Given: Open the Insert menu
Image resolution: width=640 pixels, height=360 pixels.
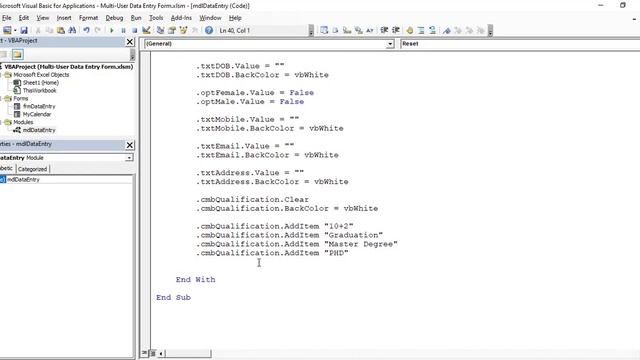Looking at the screenshot, I should (x=64, y=18).
